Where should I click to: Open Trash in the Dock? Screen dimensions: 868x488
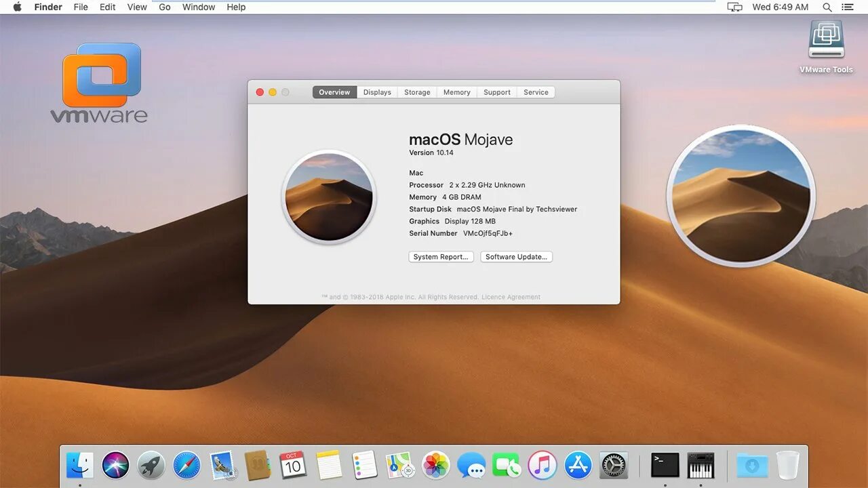[788, 466]
